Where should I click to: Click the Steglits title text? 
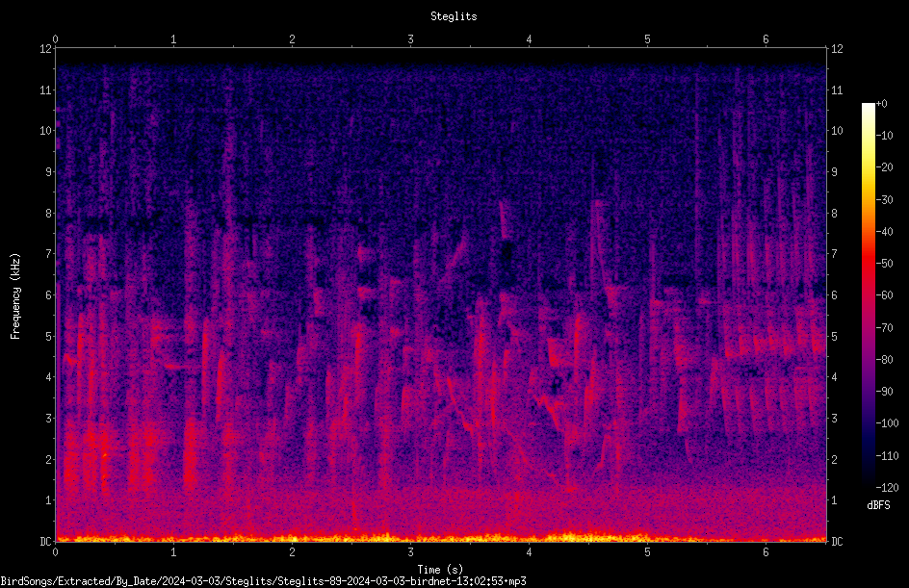click(454, 16)
